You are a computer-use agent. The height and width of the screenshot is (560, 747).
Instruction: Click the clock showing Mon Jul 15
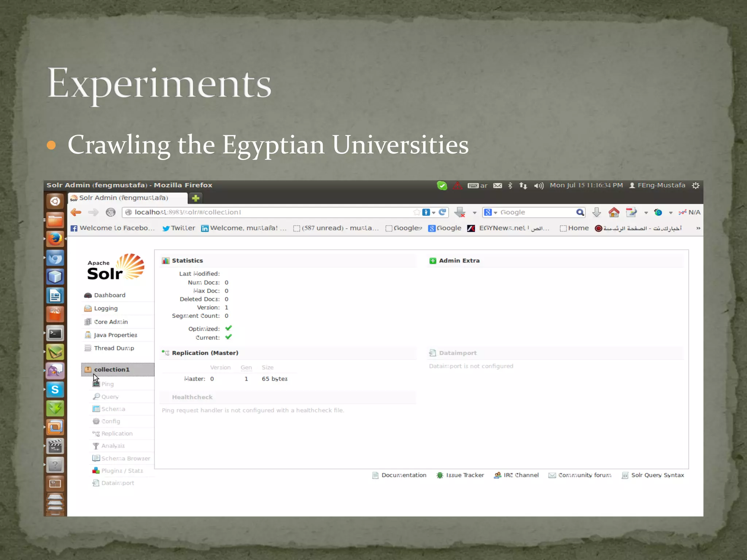pos(586,185)
